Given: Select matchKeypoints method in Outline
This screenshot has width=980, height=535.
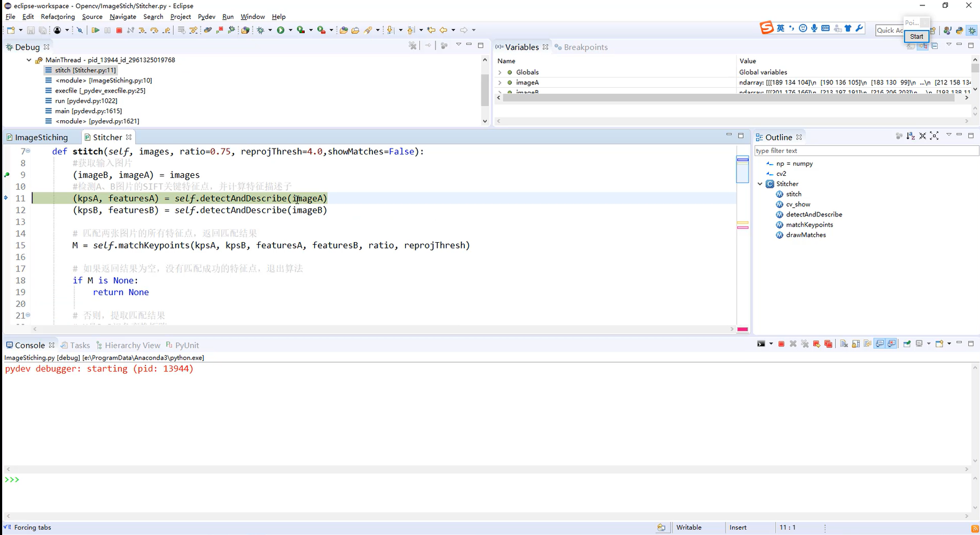Looking at the screenshot, I should point(804,224).
